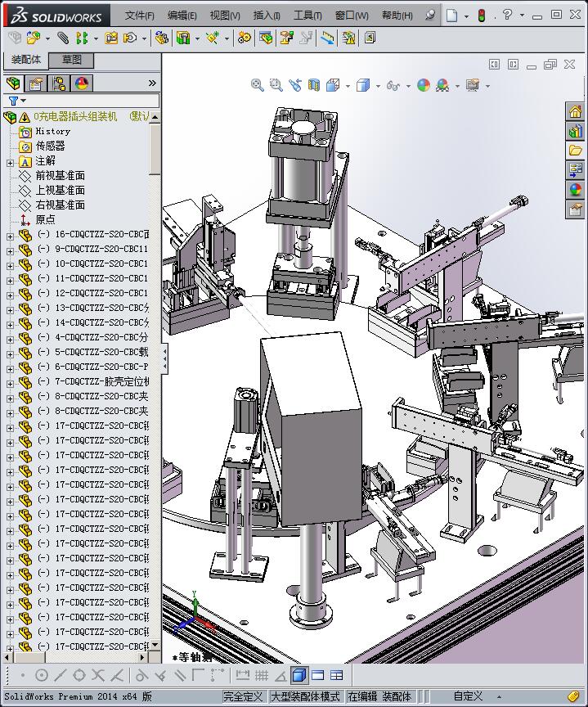Image resolution: width=588 pixels, height=707 pixels.
Task: Open SolidWorks Resources home in the task pane
Action: [575, 111]
